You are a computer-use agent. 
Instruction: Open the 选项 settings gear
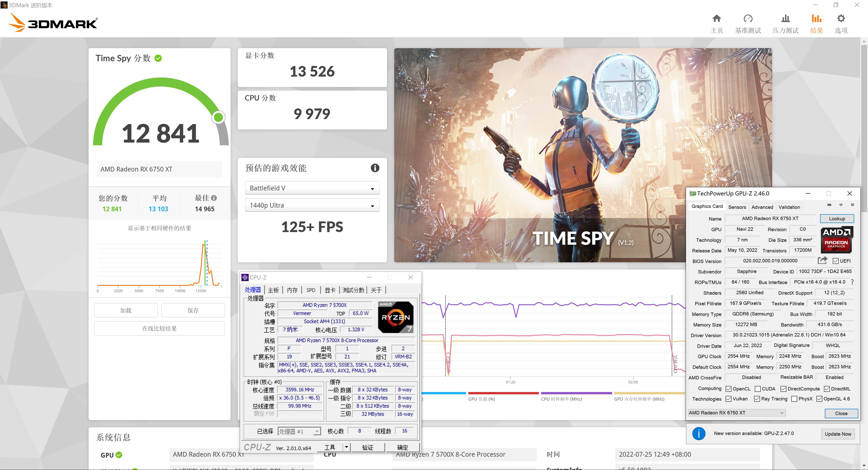tap(841, 19)
